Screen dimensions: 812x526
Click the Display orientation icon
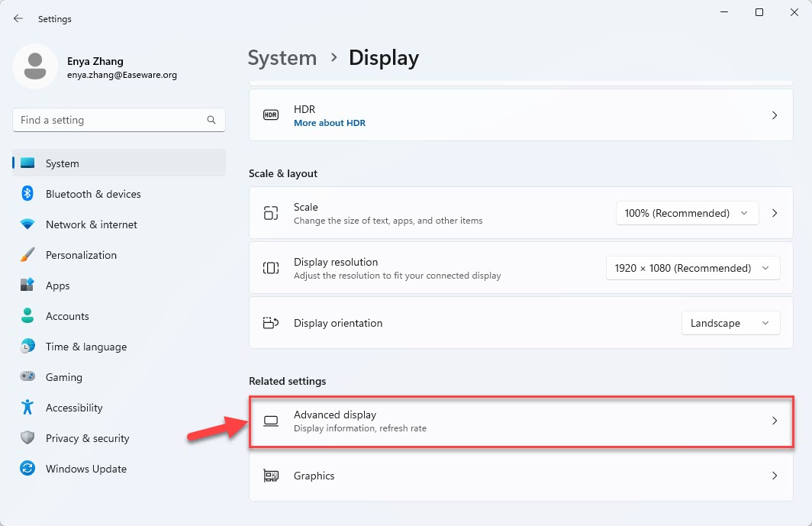(271, 323)
